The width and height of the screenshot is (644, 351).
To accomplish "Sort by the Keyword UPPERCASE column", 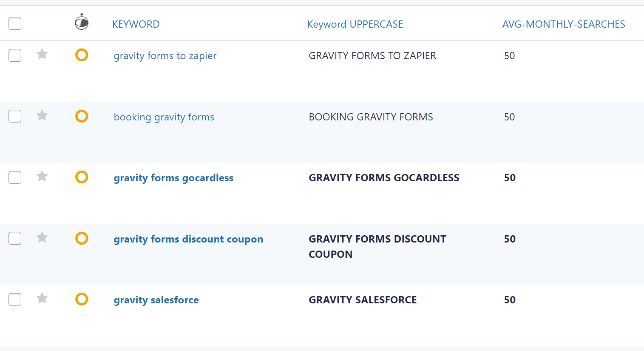I will [355, 24].
